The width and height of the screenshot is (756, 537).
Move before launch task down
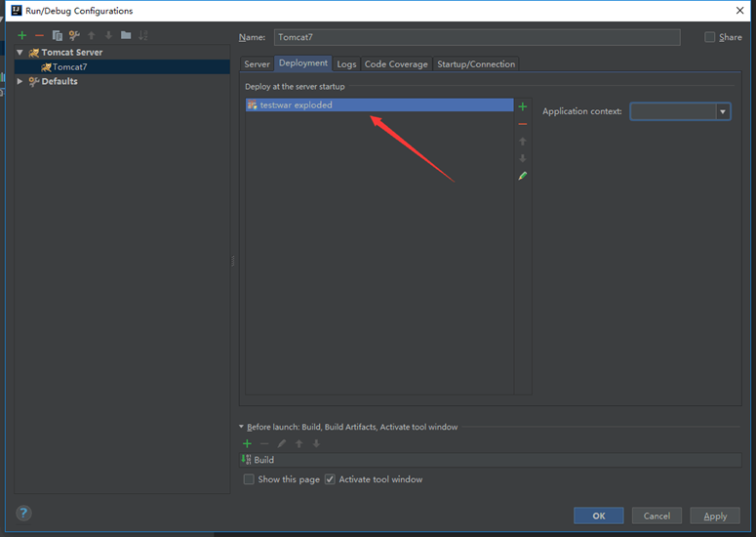tap(316, 443)
